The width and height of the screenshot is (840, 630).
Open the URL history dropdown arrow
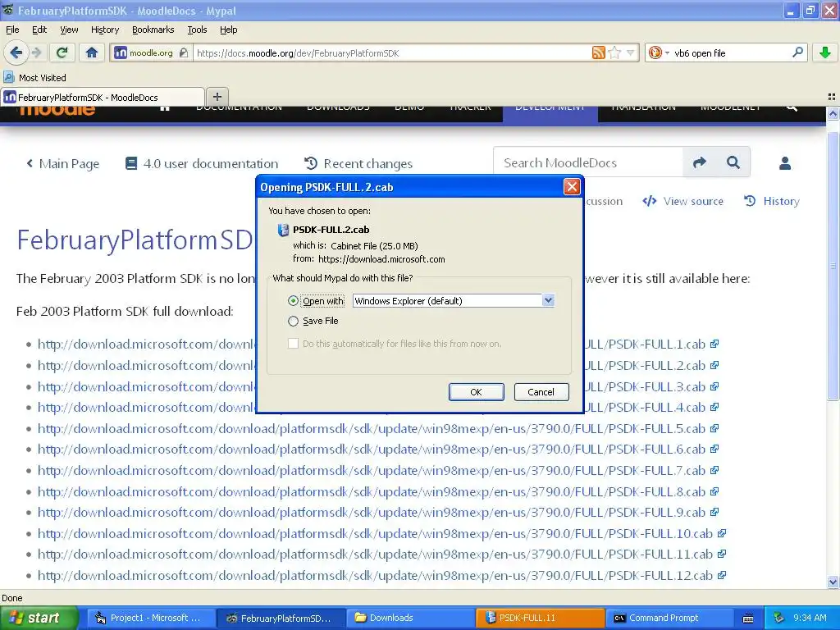631,52
